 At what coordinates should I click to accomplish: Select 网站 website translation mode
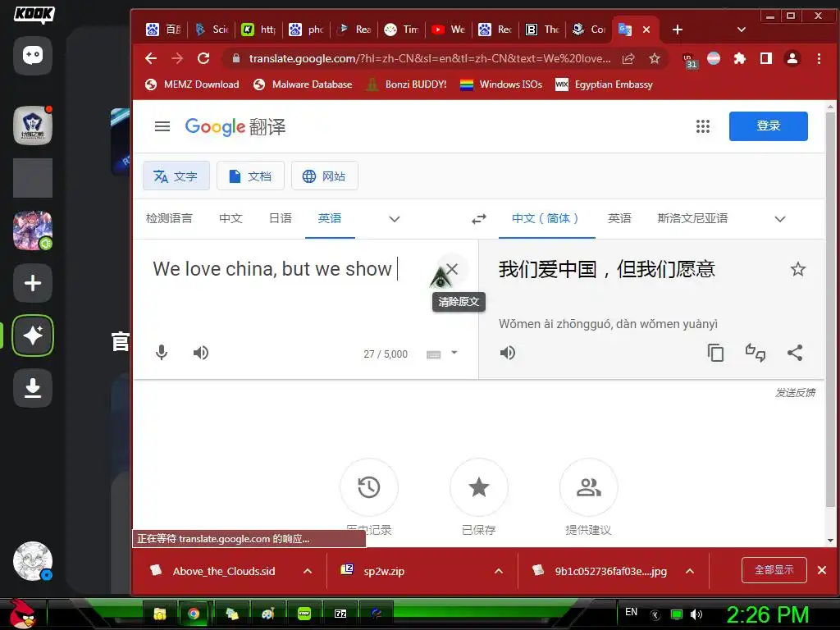325,176
